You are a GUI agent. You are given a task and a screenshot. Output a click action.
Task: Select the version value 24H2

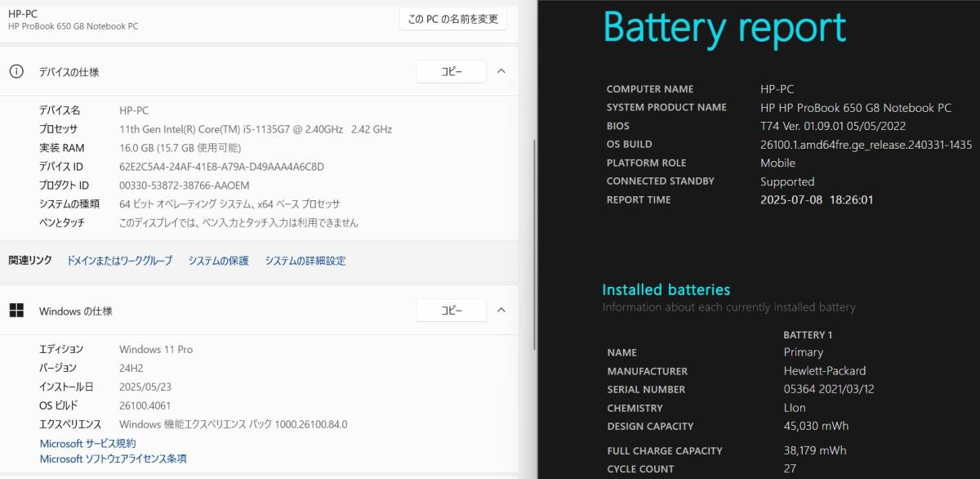tap(132, 368)
